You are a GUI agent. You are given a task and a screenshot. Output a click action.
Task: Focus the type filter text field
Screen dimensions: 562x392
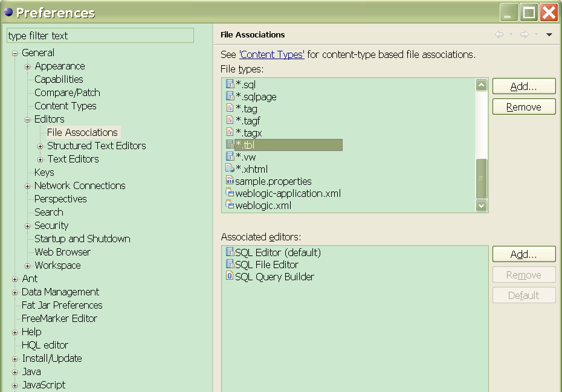point(100,36)
